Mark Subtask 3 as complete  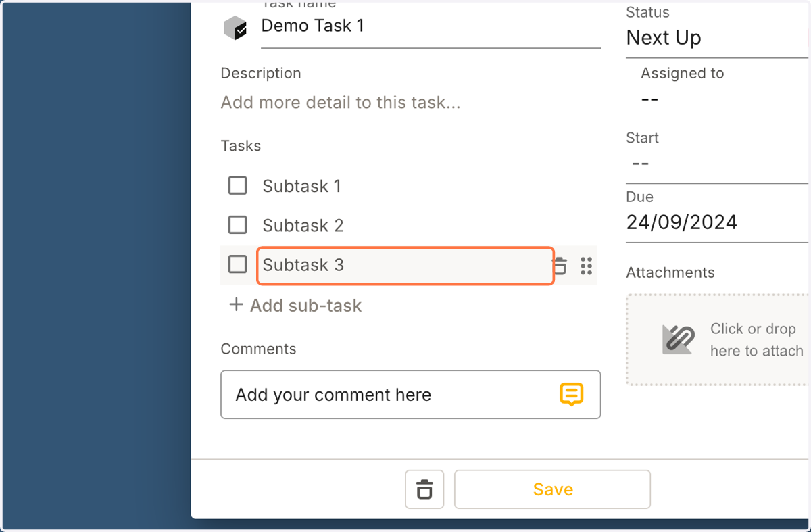[x=238, y=264]
